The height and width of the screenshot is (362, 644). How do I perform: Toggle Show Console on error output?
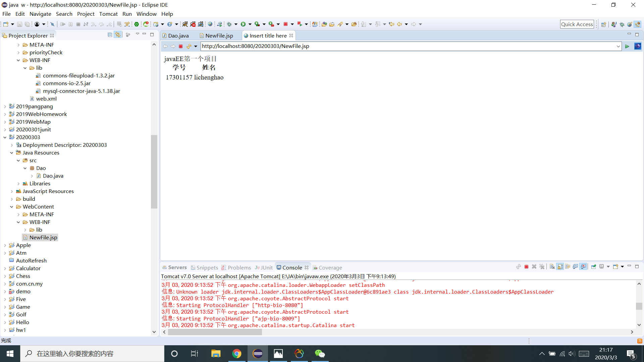click(x=584, y=267)
